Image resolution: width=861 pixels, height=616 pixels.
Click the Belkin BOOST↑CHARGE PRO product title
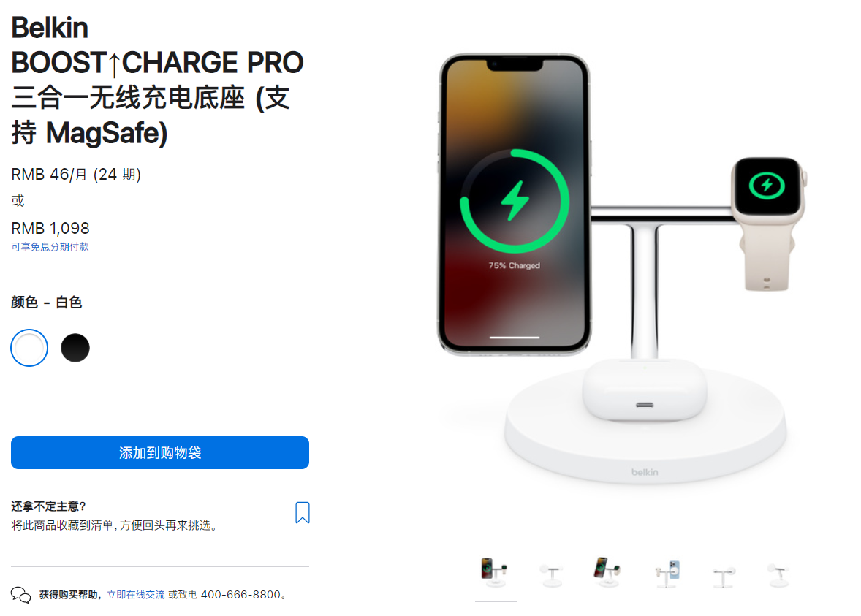click(x=158, y=80)
